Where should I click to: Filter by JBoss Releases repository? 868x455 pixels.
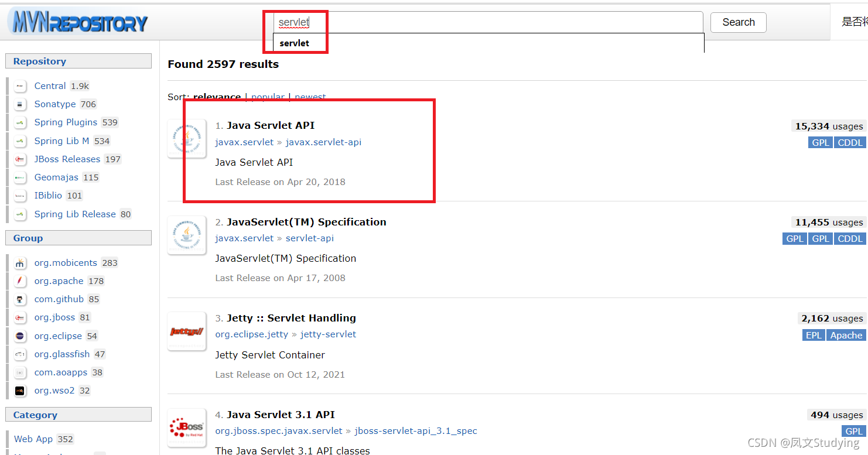(x=67, y=159)
